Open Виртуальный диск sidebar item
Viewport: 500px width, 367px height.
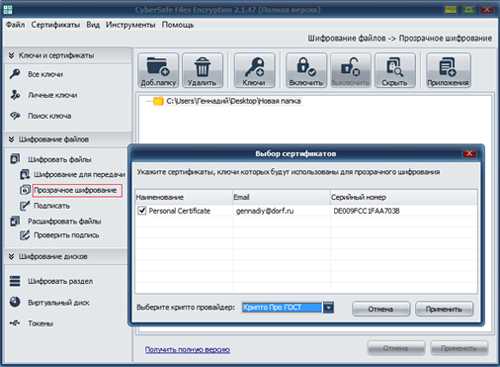coord(59,303)
